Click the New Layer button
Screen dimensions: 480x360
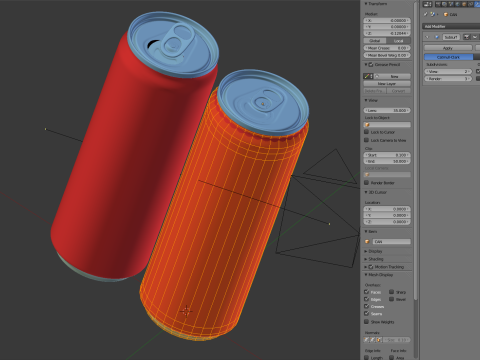tap(387, 84)
